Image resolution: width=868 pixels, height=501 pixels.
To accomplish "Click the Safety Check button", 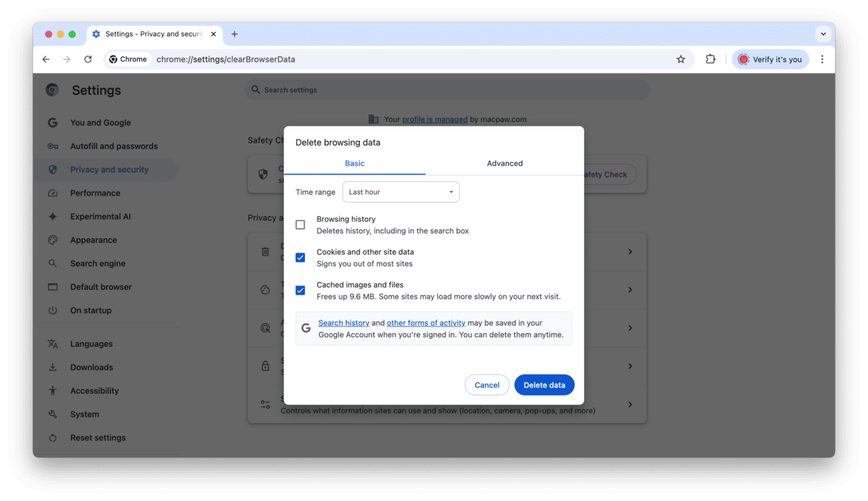I will pos(610,174).
